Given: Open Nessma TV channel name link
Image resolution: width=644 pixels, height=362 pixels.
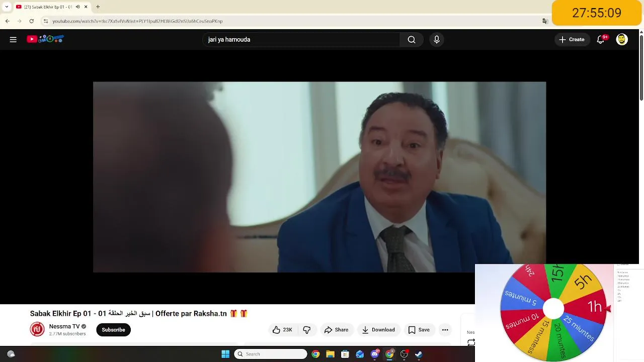Looking at the screenshot, I should [64, 326].
